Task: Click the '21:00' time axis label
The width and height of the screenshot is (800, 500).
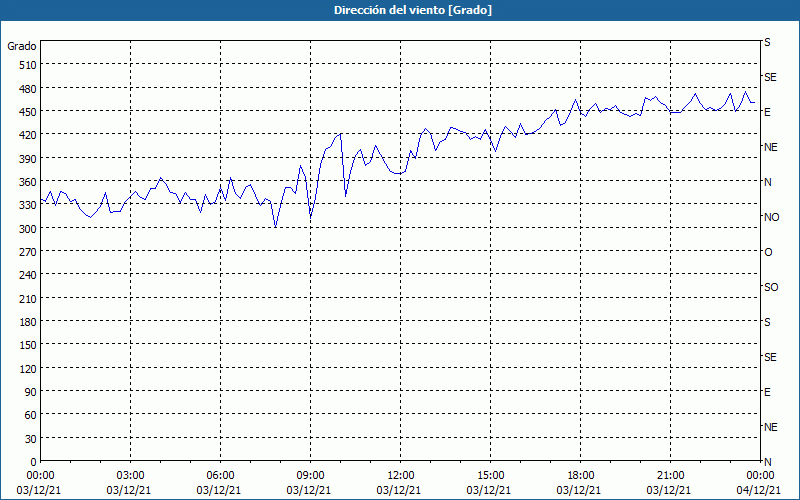Action: [x=669, y=476]
